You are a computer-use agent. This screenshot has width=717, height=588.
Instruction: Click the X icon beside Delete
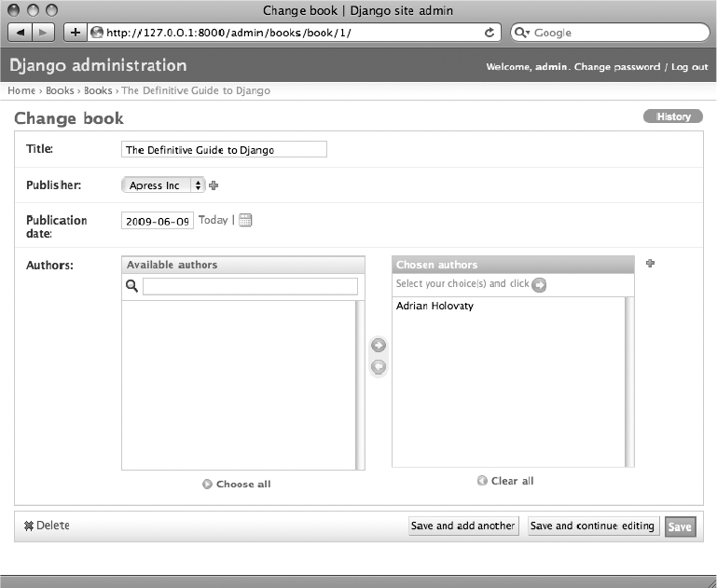point(29,526)
